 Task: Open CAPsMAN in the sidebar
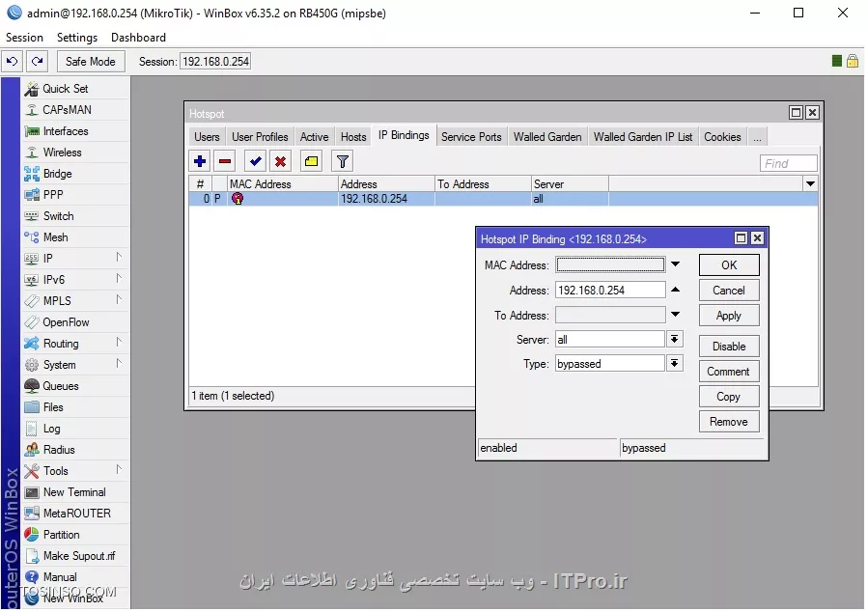pos(74,110)
